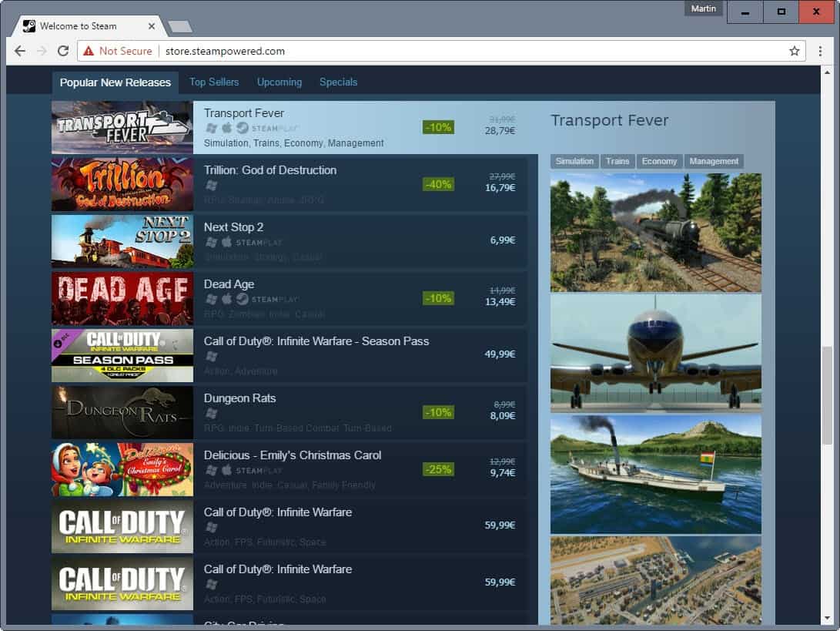Click the SteamPlay icon under Transport Fever
Image resolution: width=840 pixels, height=631 pixels.
tap(243, 128)
